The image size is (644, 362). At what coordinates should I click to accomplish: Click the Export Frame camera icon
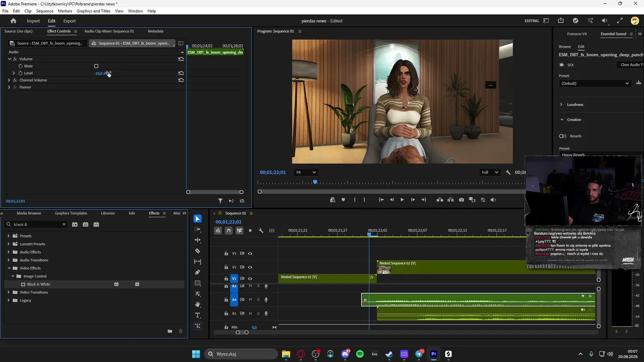[x=461, y=200]
